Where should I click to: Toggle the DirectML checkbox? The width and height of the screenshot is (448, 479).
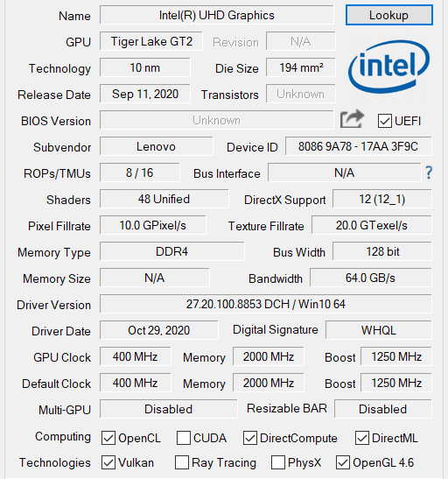coord(362,438)
